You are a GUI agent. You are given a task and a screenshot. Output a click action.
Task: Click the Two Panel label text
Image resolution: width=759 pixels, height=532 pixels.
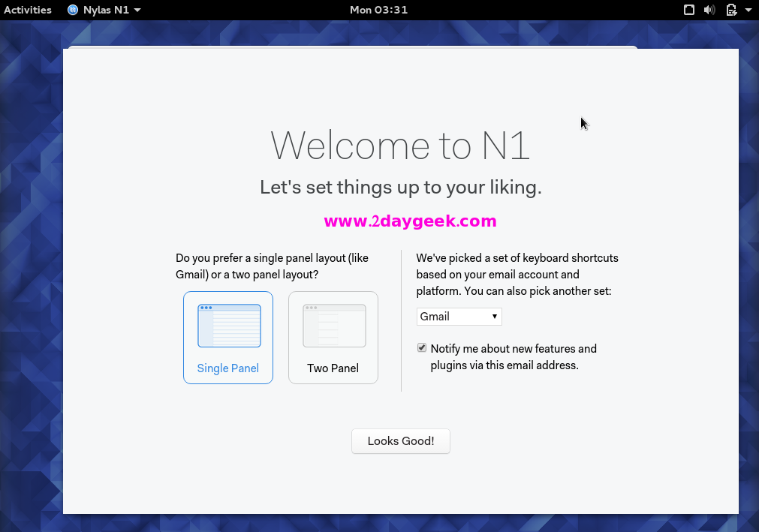333,368
